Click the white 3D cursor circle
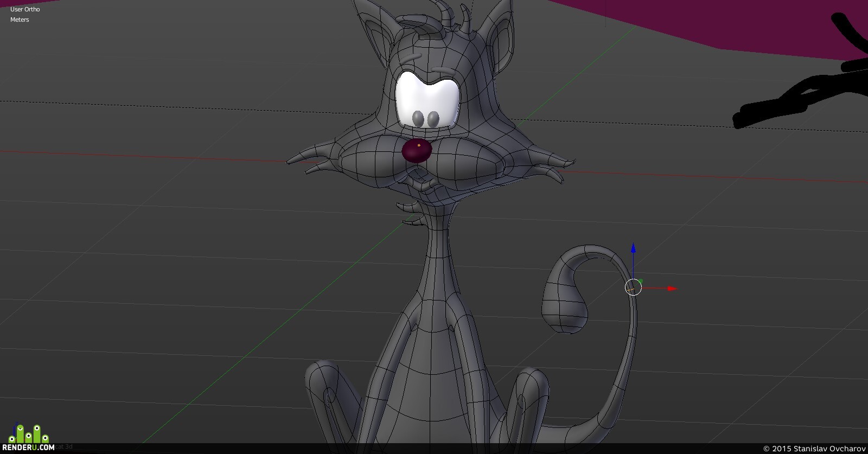Screen dimensions: 868x454 (x=633, y=287)
